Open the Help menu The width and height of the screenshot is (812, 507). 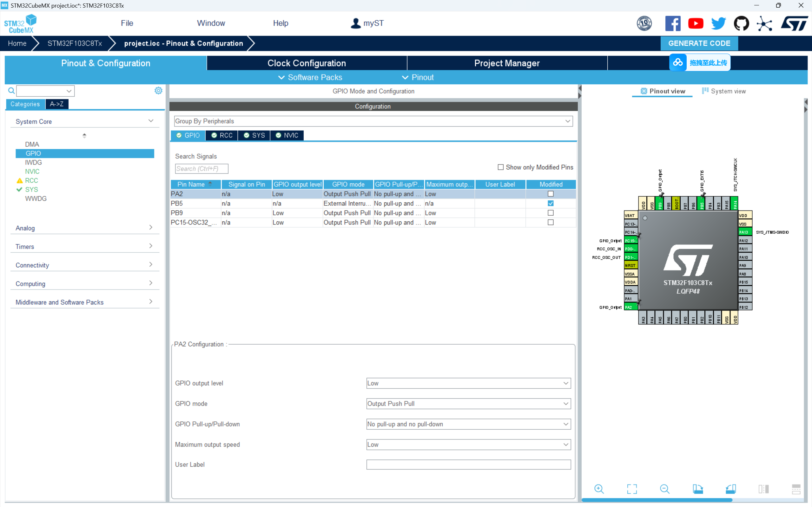[281, 23]
